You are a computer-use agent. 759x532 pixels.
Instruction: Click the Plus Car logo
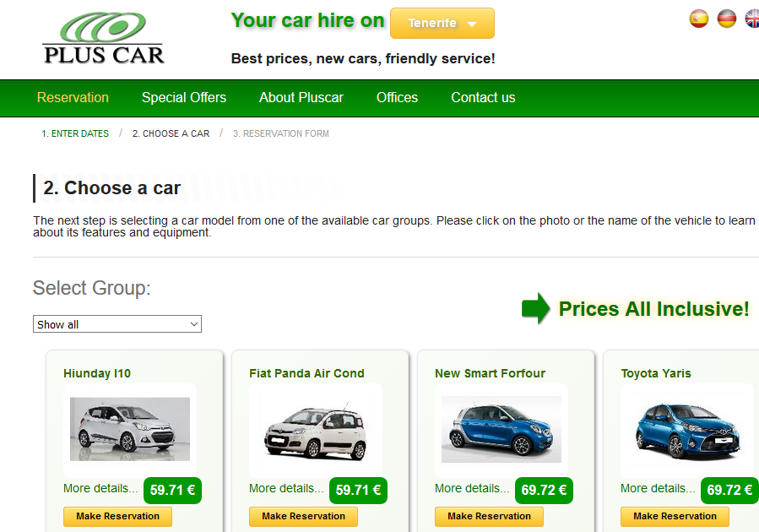104,38
